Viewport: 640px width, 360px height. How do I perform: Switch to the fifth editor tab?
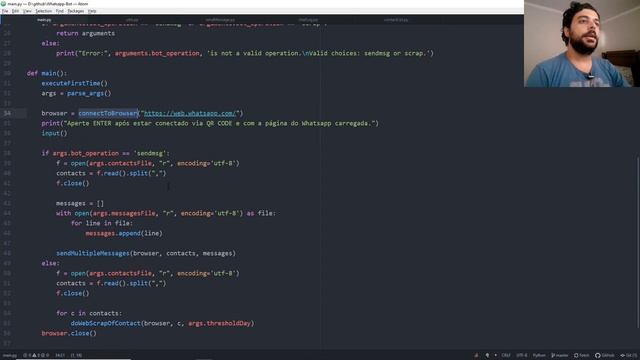click(x=396, y=20)
